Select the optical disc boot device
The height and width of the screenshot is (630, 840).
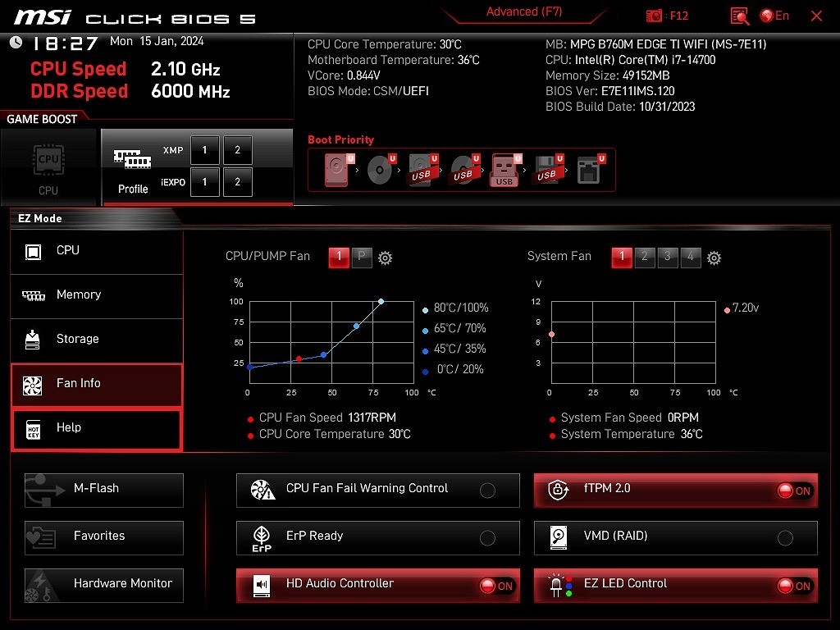click(x=381, y=170)
